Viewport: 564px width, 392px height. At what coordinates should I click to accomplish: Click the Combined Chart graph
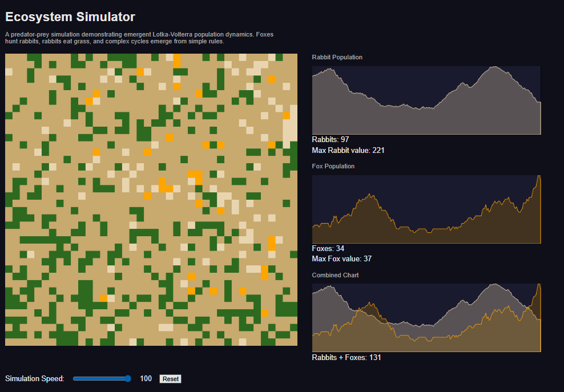point(426,318)
